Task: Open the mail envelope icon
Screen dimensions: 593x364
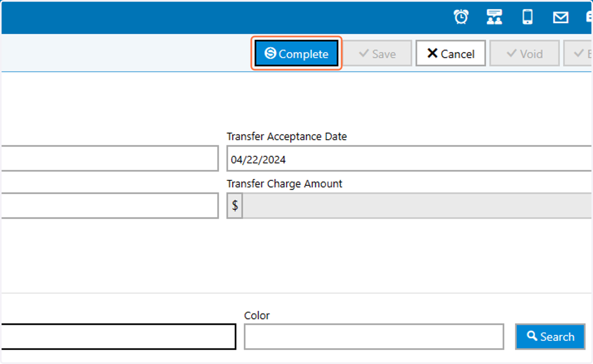Action: (x=560, y=17)
